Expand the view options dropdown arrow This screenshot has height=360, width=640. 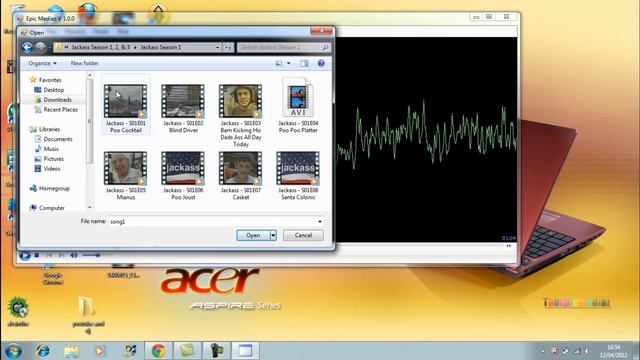289,63
